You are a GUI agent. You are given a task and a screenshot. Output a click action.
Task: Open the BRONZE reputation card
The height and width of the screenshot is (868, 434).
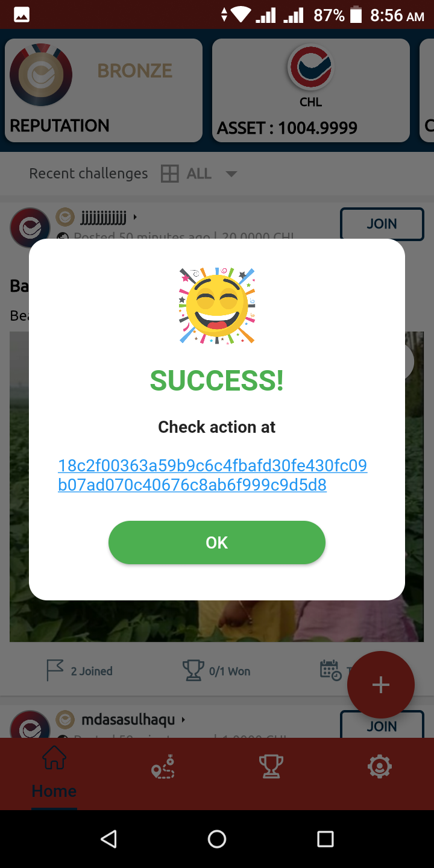(104, 90)
